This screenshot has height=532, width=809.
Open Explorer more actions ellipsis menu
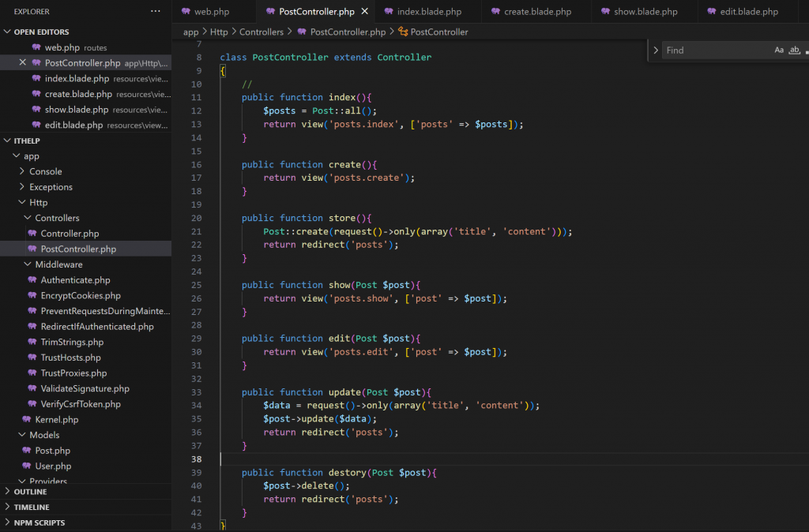156,11
